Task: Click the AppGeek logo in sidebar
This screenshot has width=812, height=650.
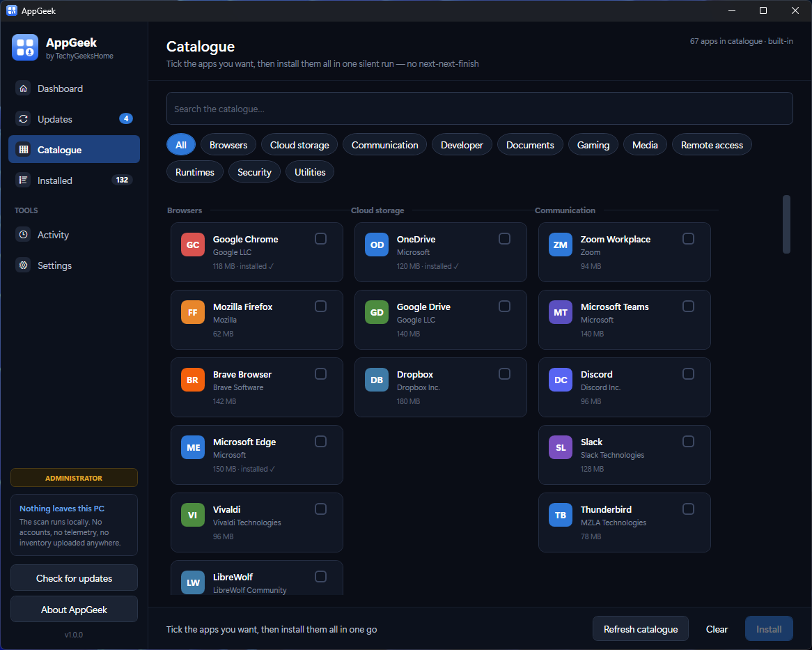Action: pos(25,47)
